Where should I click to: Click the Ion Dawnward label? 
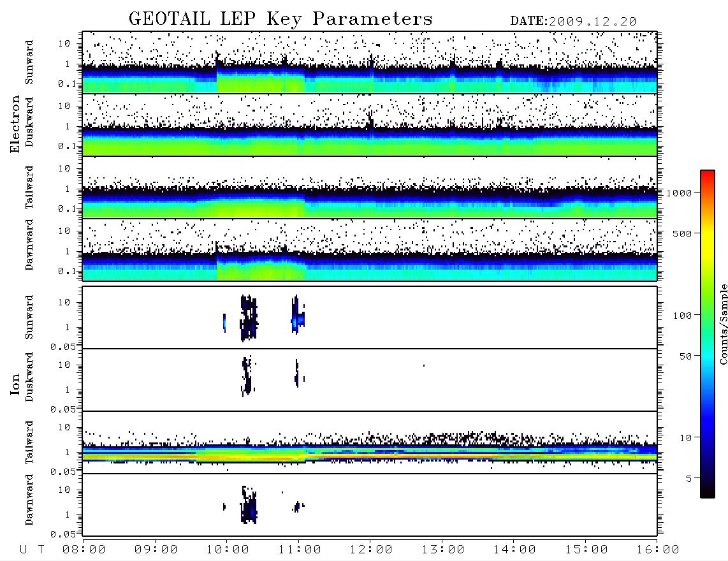point(30,500)
